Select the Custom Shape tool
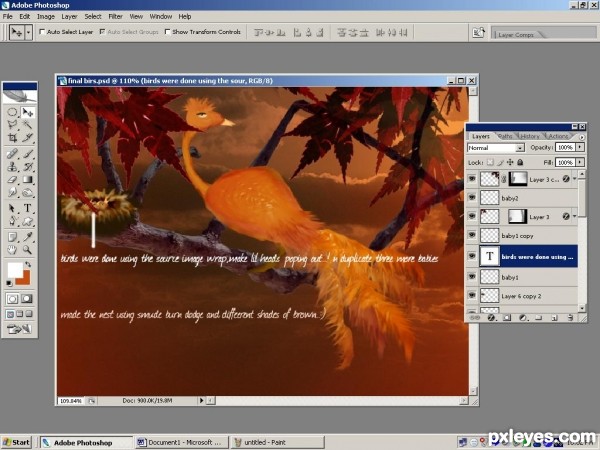This screenshot has width=600, height=450. point(28,221)
